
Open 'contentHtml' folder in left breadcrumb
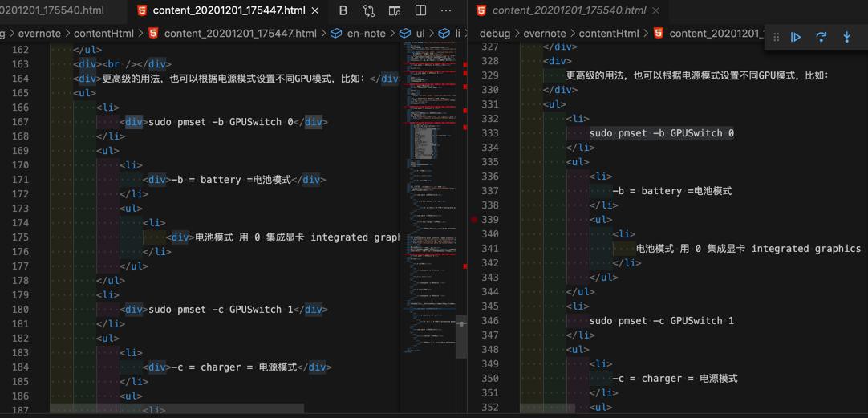click(104, 33)
